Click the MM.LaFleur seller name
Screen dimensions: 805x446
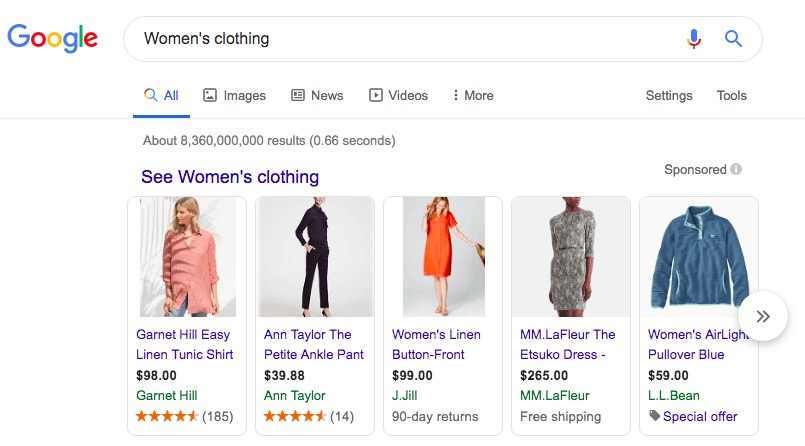[x=554, y=396]
